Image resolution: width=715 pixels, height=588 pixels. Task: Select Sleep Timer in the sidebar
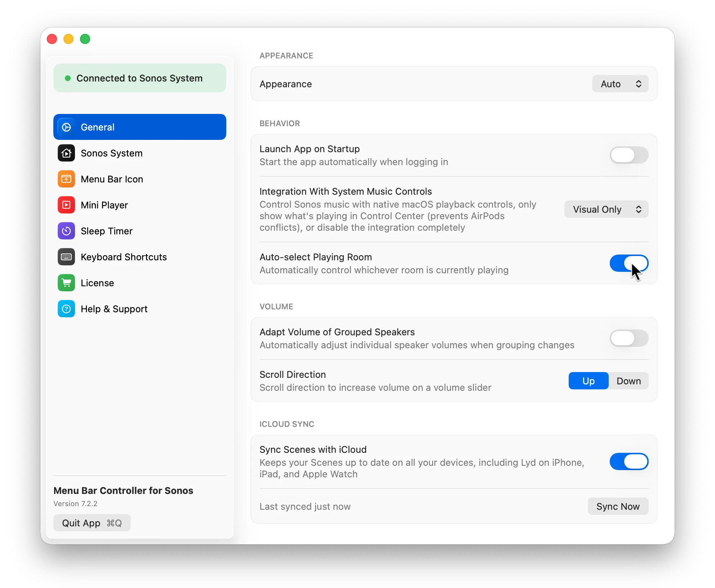[140, 231]
